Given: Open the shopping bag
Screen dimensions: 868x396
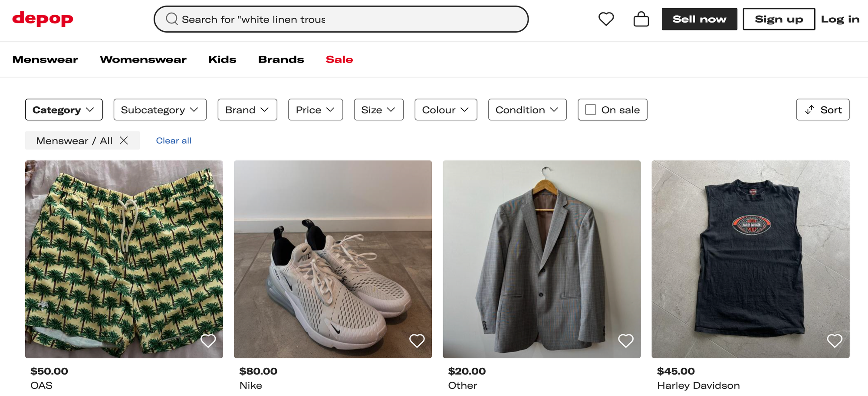Looking at the screenshot, I should 641,19.
